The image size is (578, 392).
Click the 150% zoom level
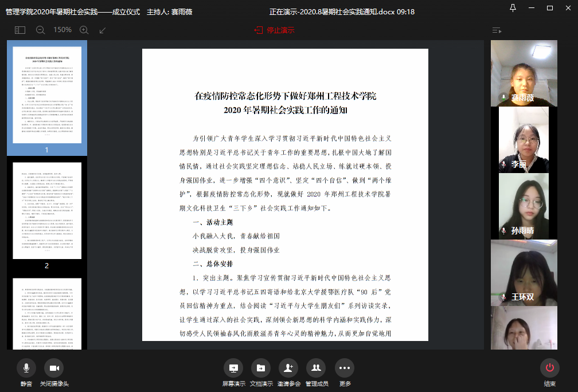[63, 30]
